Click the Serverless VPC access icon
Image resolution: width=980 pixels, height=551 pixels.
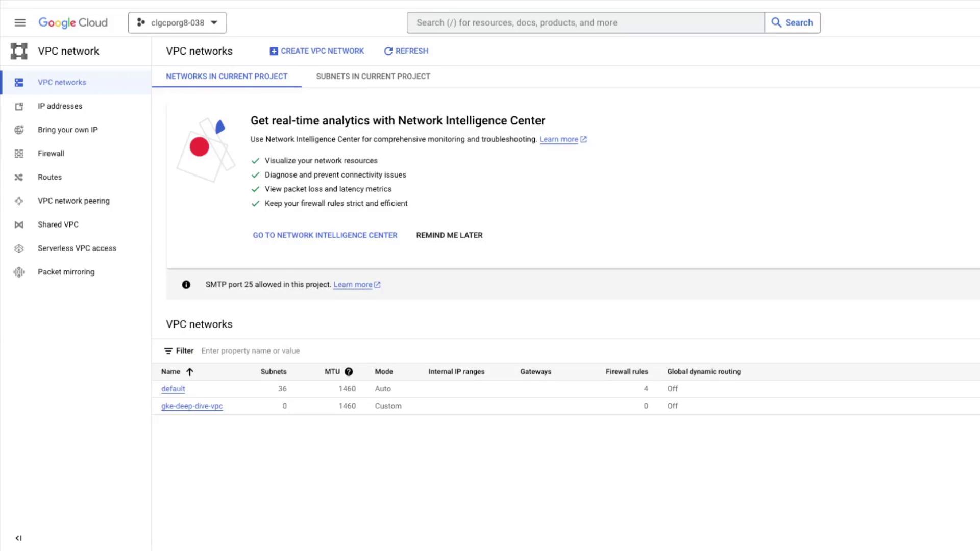click(19, 248)
